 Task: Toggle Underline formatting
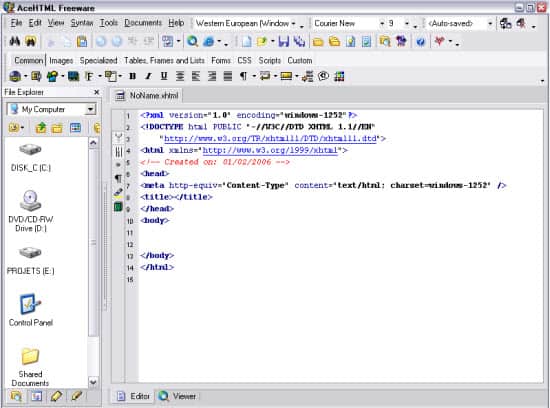164,76
